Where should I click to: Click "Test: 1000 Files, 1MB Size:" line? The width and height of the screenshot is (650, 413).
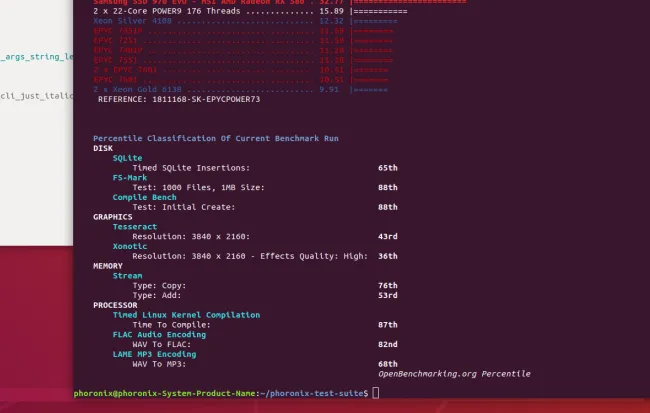click(199, 187)
